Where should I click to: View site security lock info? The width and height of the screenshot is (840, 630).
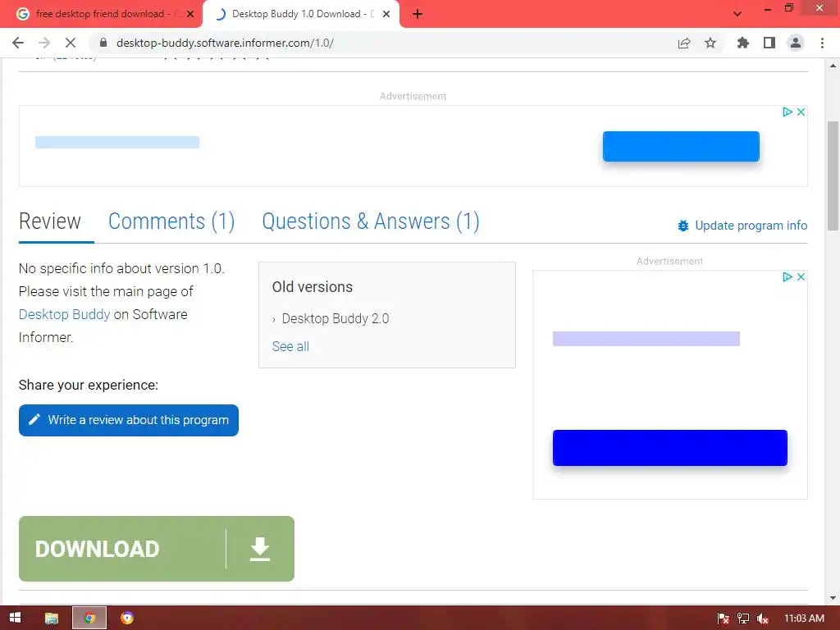click(x=103, y=43)
